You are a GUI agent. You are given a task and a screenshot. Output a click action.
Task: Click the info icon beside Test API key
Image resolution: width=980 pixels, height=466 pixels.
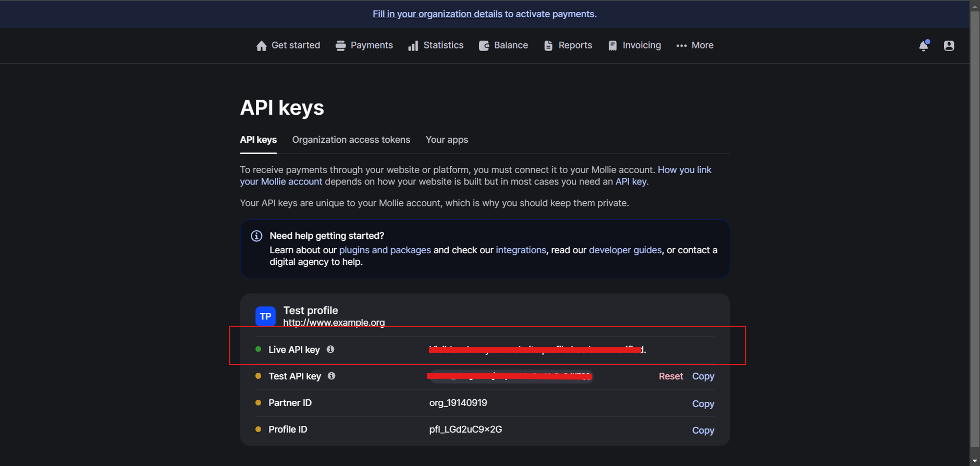332,376
